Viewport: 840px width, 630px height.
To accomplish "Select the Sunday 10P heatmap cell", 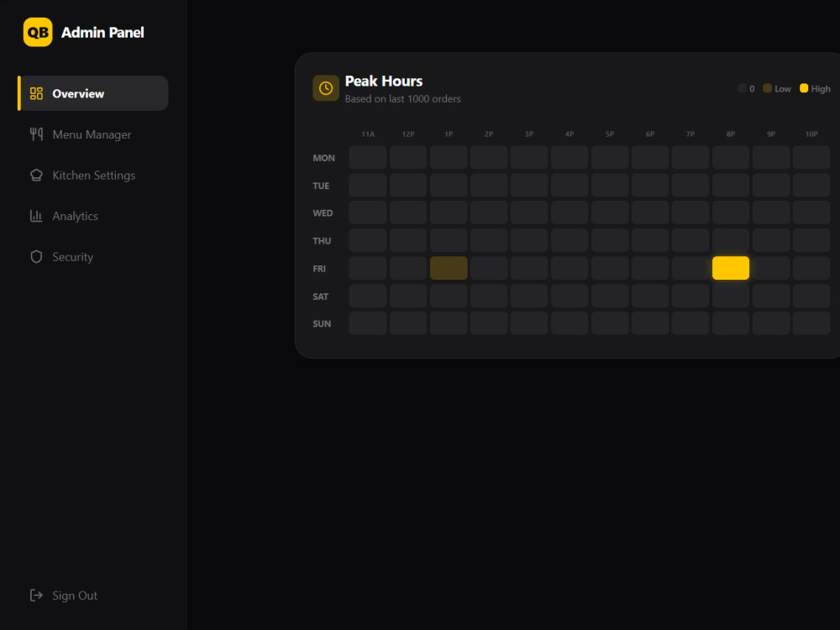I will pyautogui.click(x=811, y=323).
